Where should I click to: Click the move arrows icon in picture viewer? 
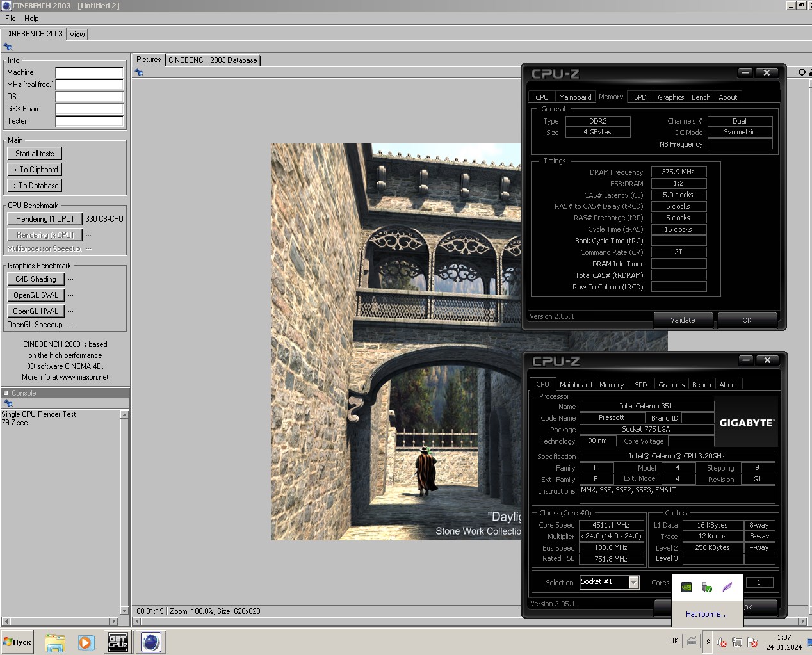coord(802,72)
